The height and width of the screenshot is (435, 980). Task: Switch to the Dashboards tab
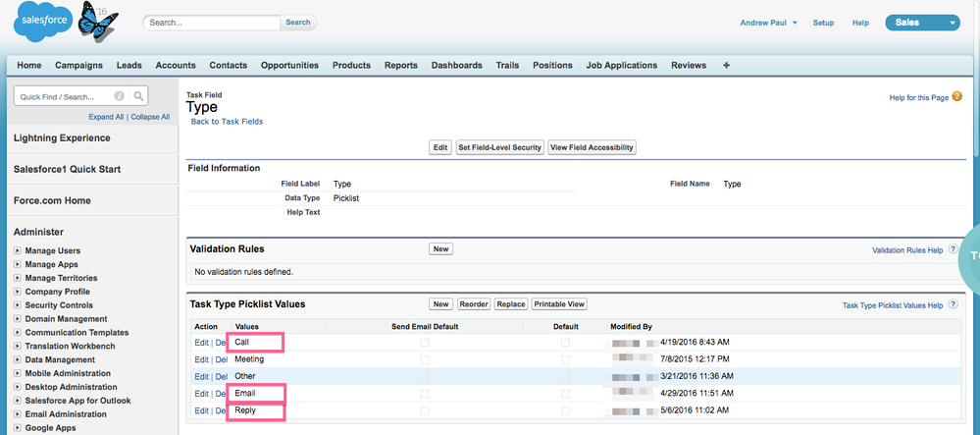click(x=456, y=66)
